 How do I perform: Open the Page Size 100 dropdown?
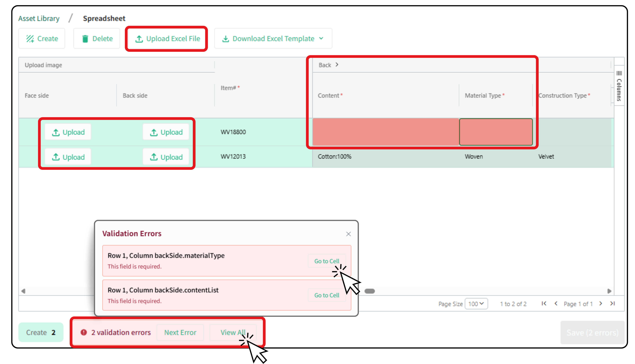point(476,304)
